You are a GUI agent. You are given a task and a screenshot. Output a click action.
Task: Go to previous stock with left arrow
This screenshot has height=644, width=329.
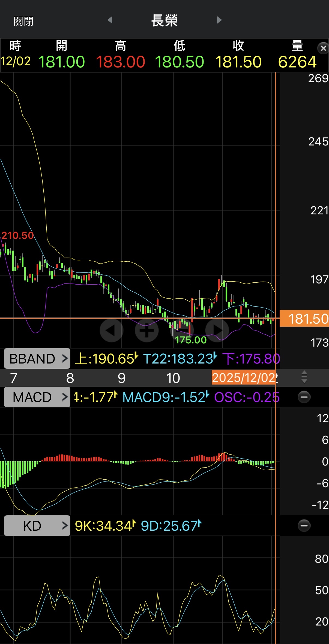[110, 20]
